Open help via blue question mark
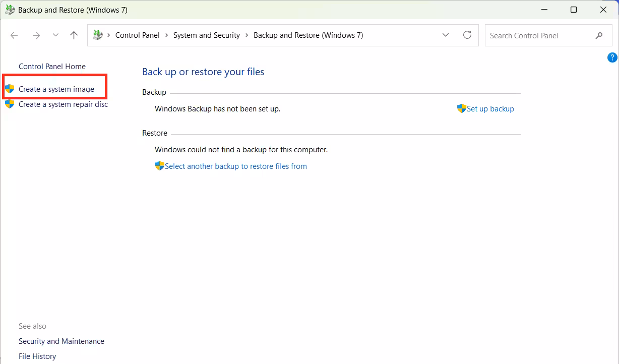This screenshot has width=619, height=364. [x=612, y=57]
